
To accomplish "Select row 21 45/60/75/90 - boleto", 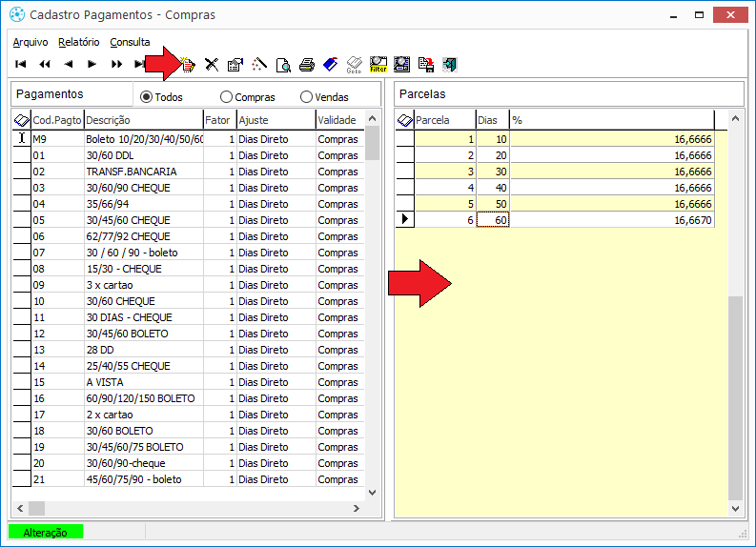I will point(188,479).
